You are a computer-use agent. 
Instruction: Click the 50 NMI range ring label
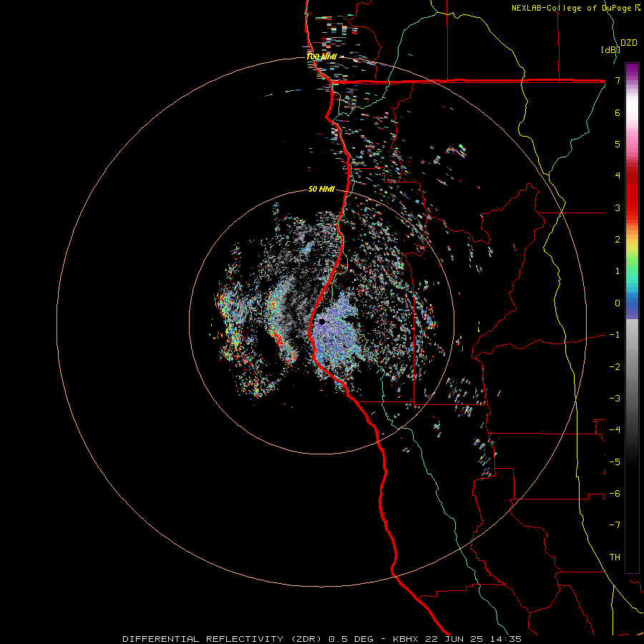coord(321,189)
